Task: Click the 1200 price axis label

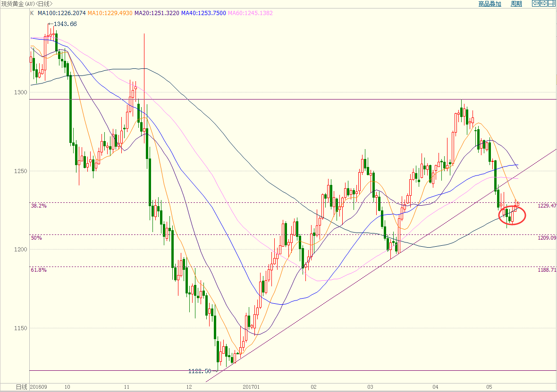Action: click(x=21, y=250)
